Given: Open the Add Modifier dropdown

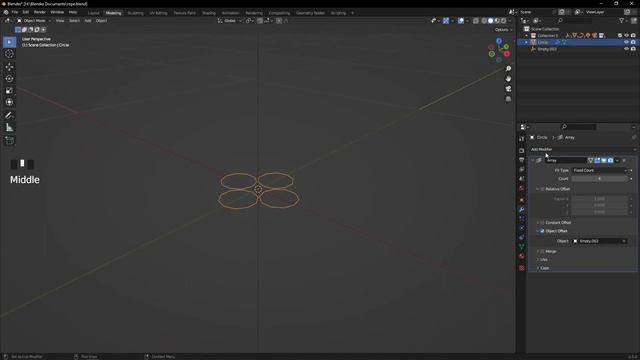Looking at the screenshot, I should click(x=582, y=149).
